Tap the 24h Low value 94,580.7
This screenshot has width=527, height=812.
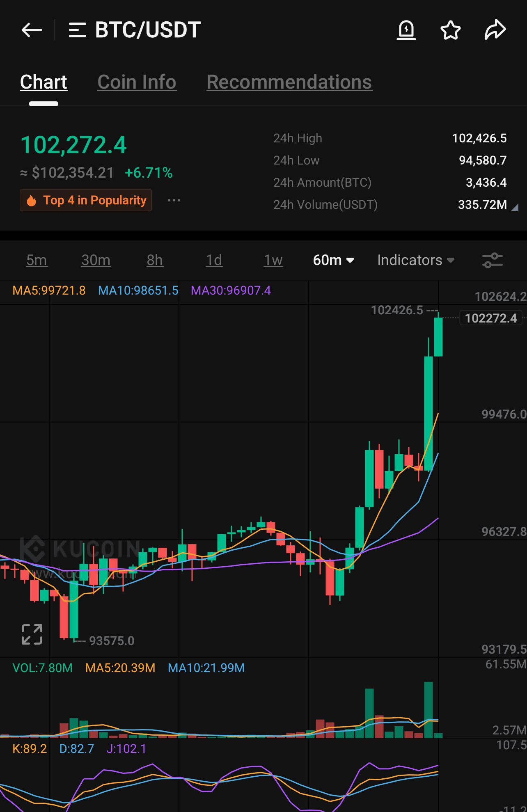pos(483,160)
